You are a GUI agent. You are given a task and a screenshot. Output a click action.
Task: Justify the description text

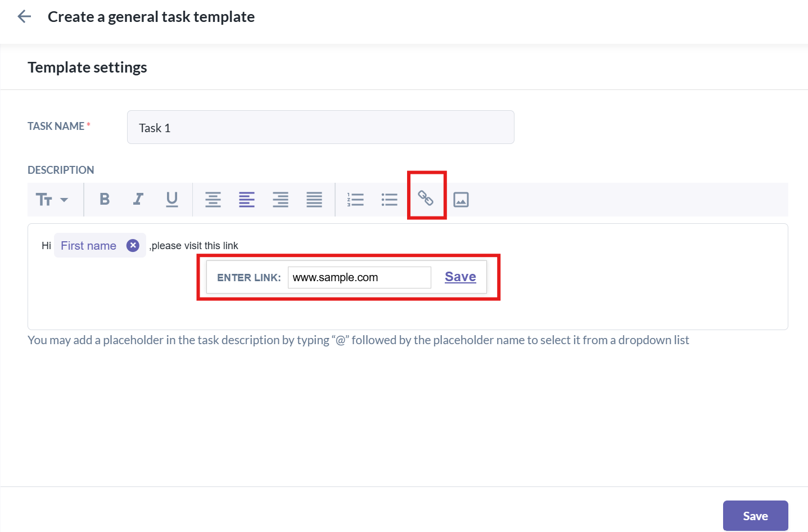click(x=314, y=200)
